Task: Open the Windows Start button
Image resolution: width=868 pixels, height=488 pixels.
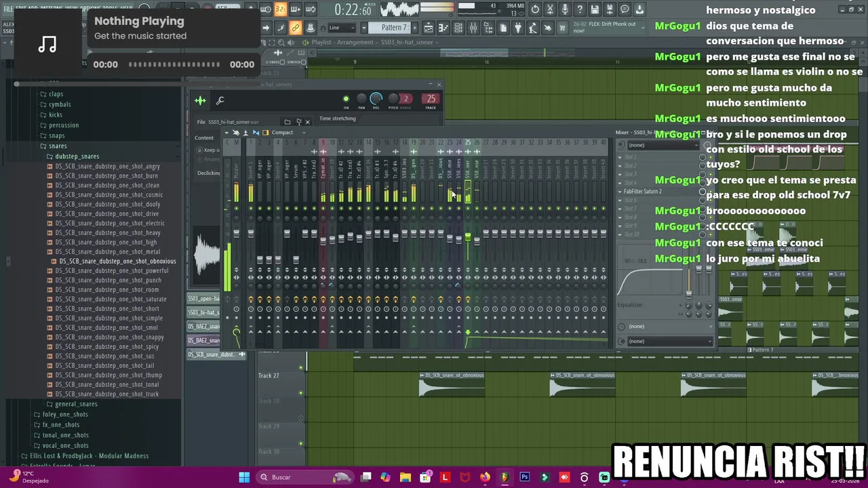Action: click(x=244, y=477)
